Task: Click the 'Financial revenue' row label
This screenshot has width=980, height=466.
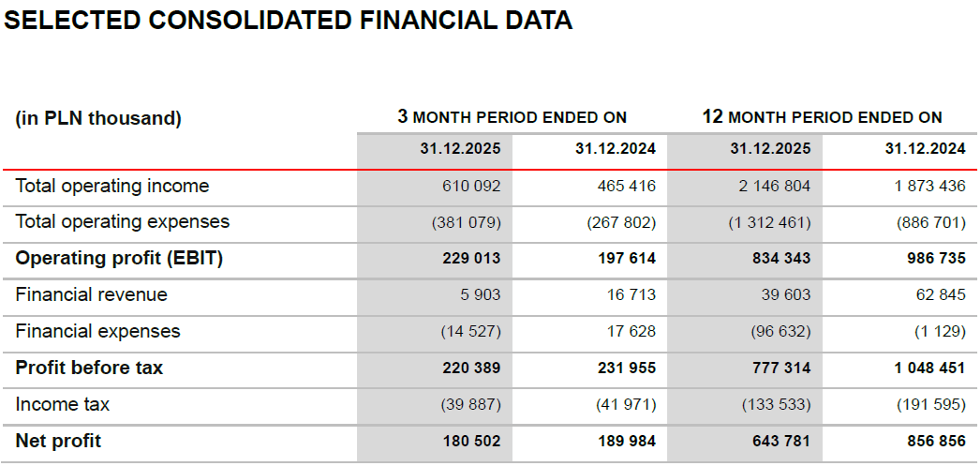Action: pos(92,294)
